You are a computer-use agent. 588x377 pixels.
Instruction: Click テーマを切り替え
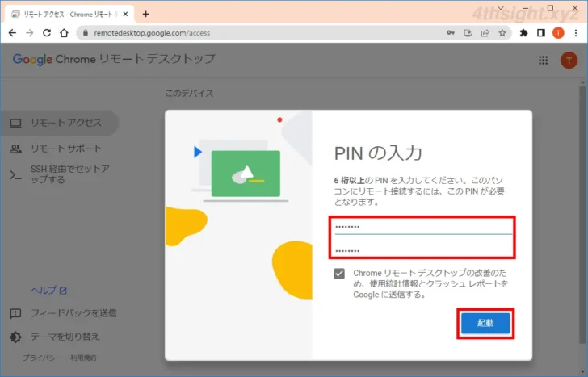pyautogui.click(x=55, y=337)
